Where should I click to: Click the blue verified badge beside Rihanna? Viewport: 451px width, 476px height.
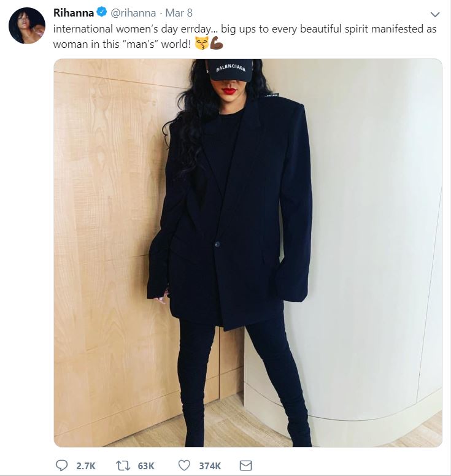click(102, 12)
